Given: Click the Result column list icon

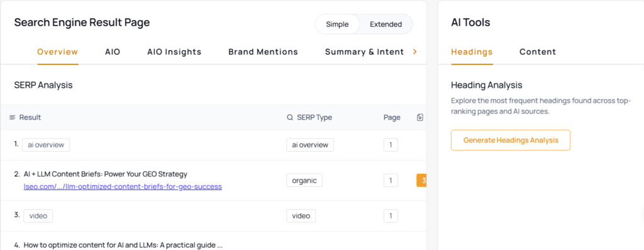Looking at the screenshot, I should (13, 118).
